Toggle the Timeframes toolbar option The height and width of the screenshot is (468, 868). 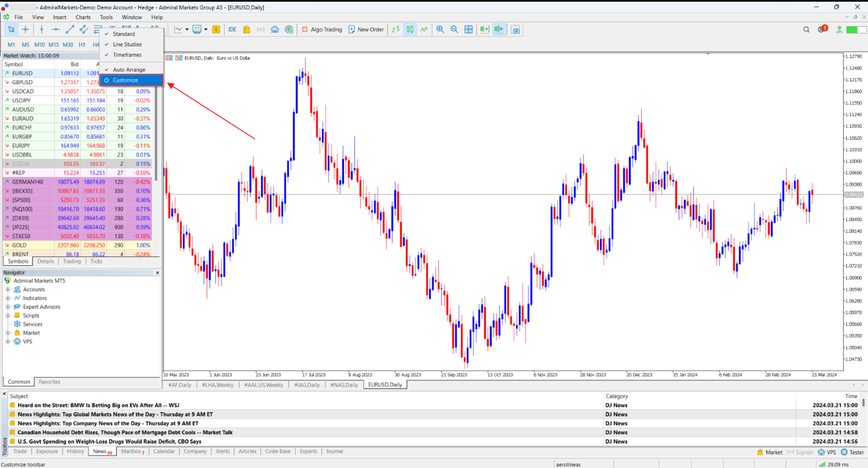point(131,55)
